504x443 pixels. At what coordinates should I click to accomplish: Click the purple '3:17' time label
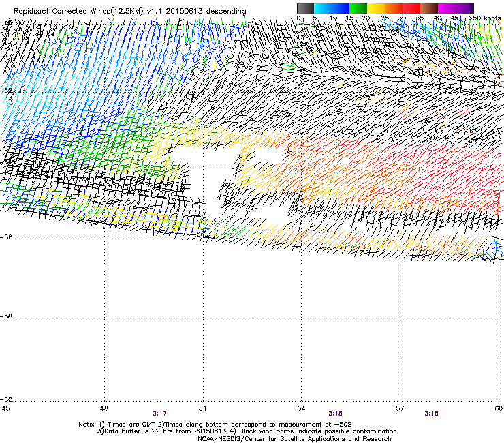pyautogui.click(x=160, y=414)
